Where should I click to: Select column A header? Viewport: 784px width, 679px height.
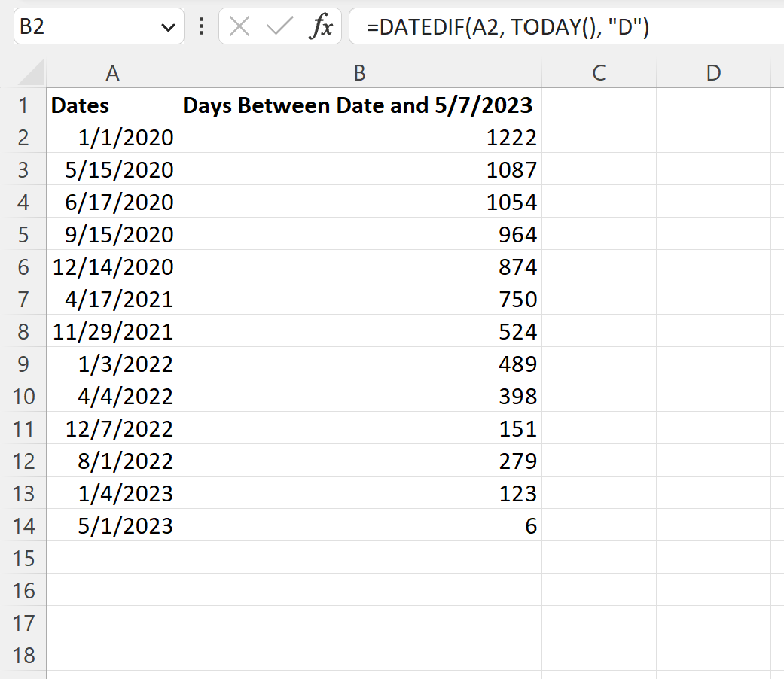tap(112, 73)
